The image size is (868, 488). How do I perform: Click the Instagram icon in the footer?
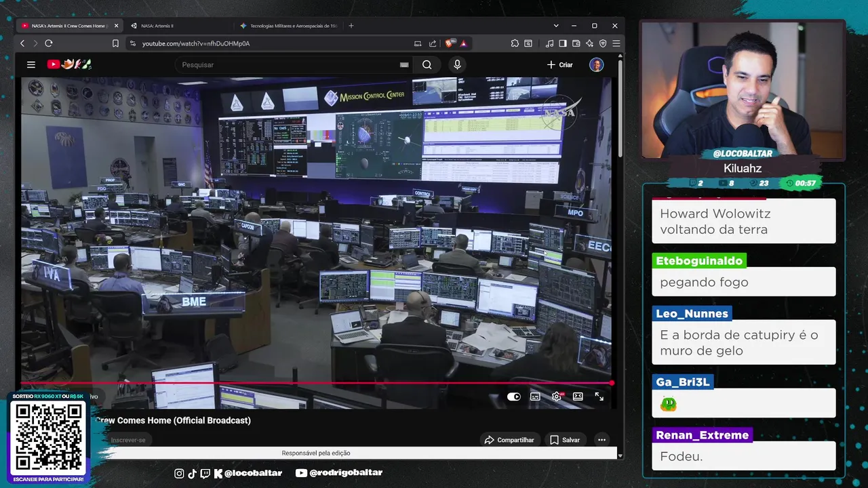[179, 473]
